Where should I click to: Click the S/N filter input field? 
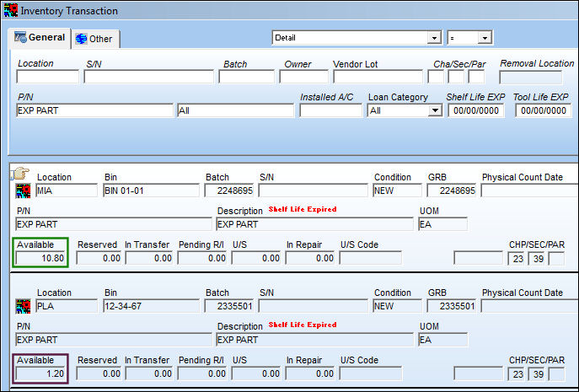click(149, 77)
